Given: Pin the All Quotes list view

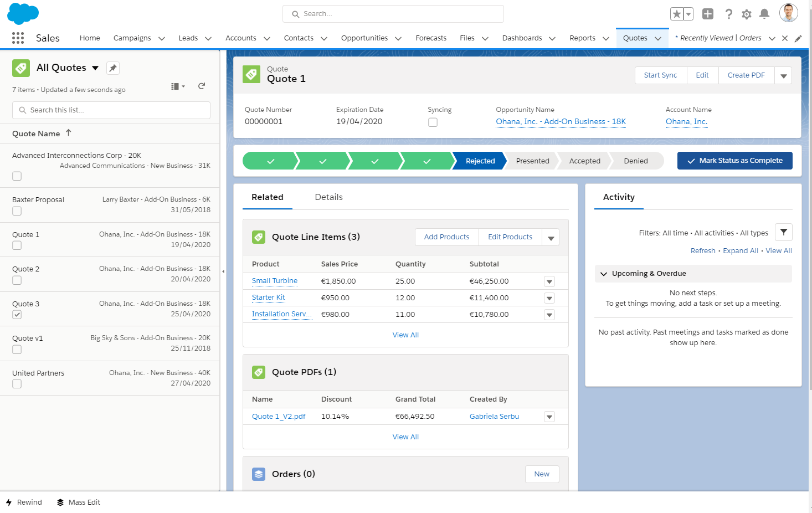Looking at the screenshot, I should 113,68.
